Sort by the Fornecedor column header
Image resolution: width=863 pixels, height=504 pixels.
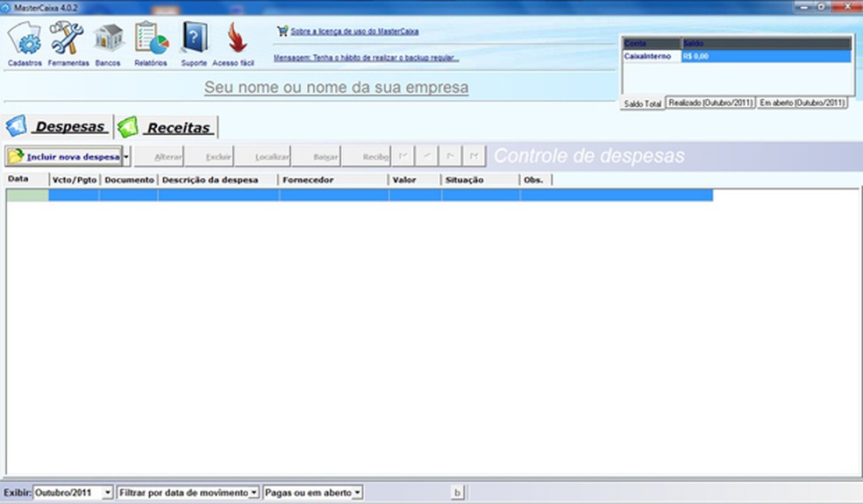333,180
